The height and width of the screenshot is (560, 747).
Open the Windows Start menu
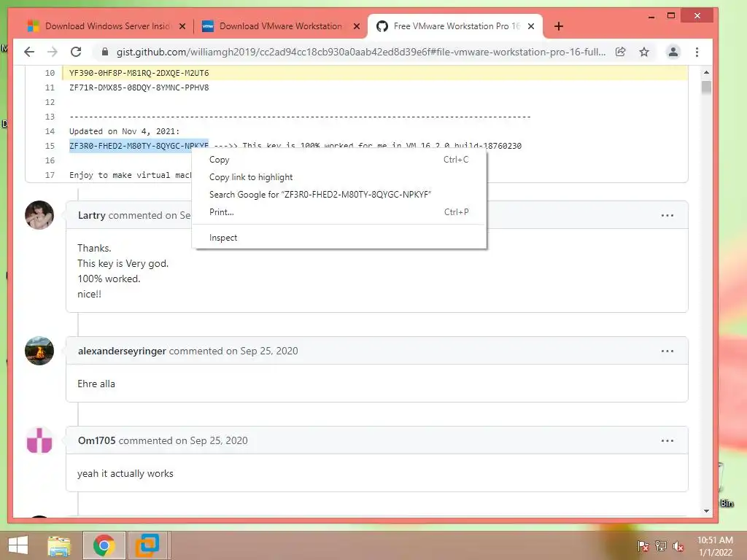(18, 545)
